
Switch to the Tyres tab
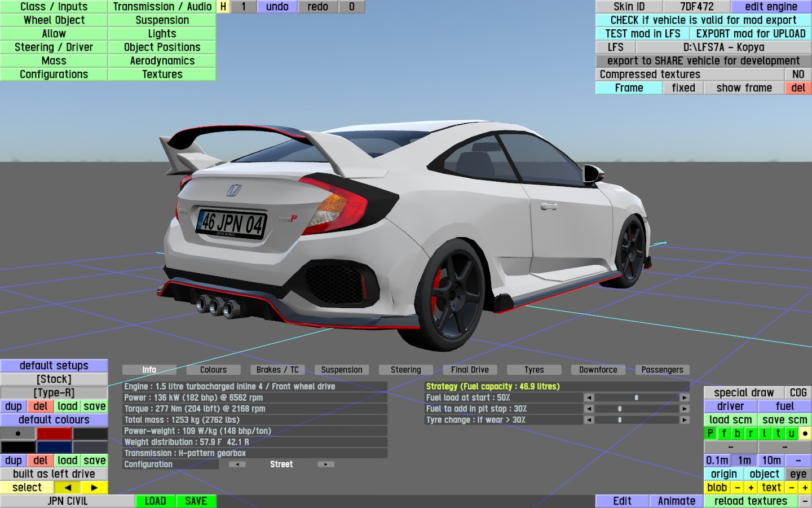[534, 370]
